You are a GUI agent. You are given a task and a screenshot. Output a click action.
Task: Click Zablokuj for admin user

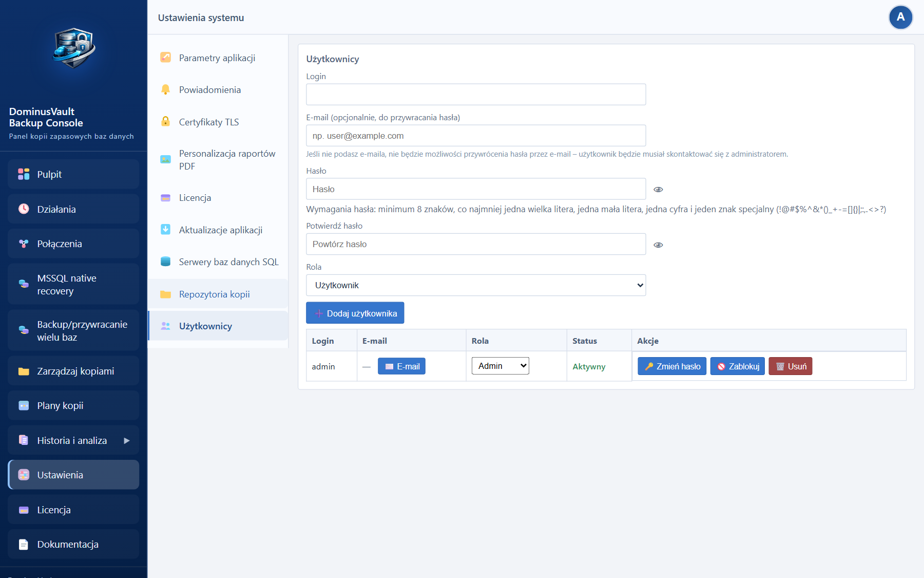click(738, 366)
